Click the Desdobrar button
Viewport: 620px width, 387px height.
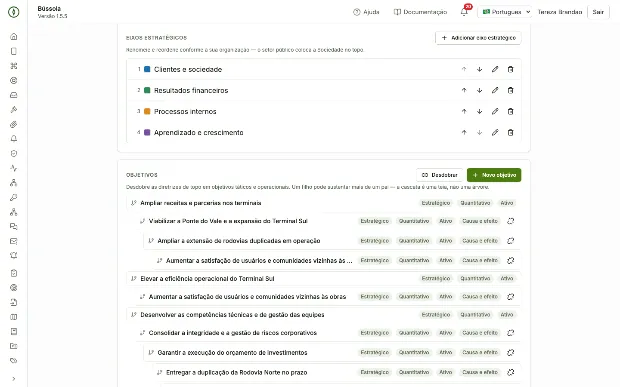click(x=439, y=175)
